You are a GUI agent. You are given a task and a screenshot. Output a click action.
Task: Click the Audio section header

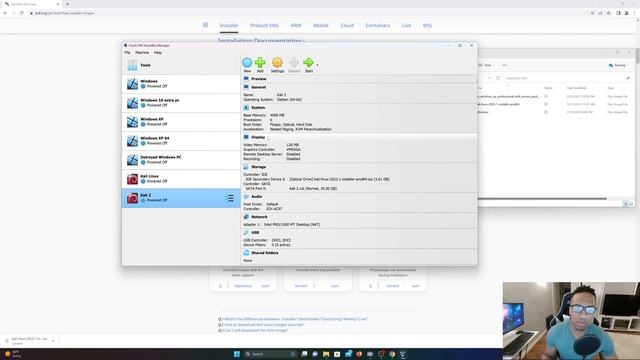pyautogui.click(x=257, y=197)
